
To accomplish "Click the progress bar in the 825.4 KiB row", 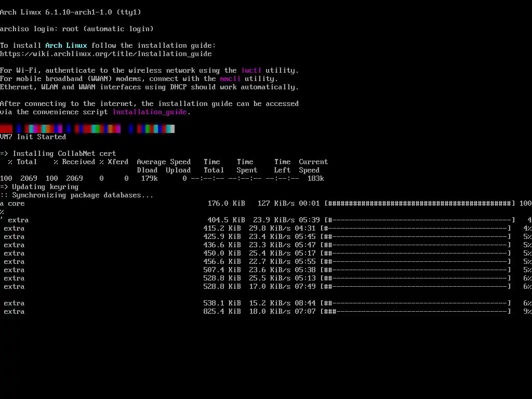I will pos(416,312).
